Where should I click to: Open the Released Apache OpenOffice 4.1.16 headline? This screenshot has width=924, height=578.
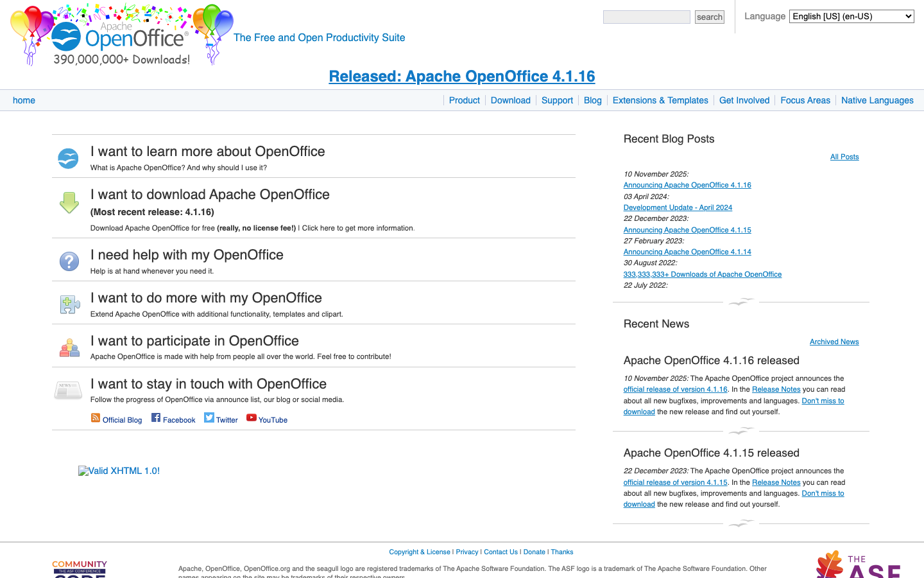(462, 76)
